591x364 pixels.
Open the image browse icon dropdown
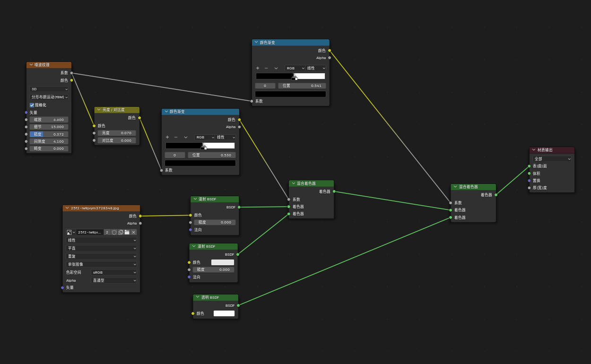[x=71, y=232]
